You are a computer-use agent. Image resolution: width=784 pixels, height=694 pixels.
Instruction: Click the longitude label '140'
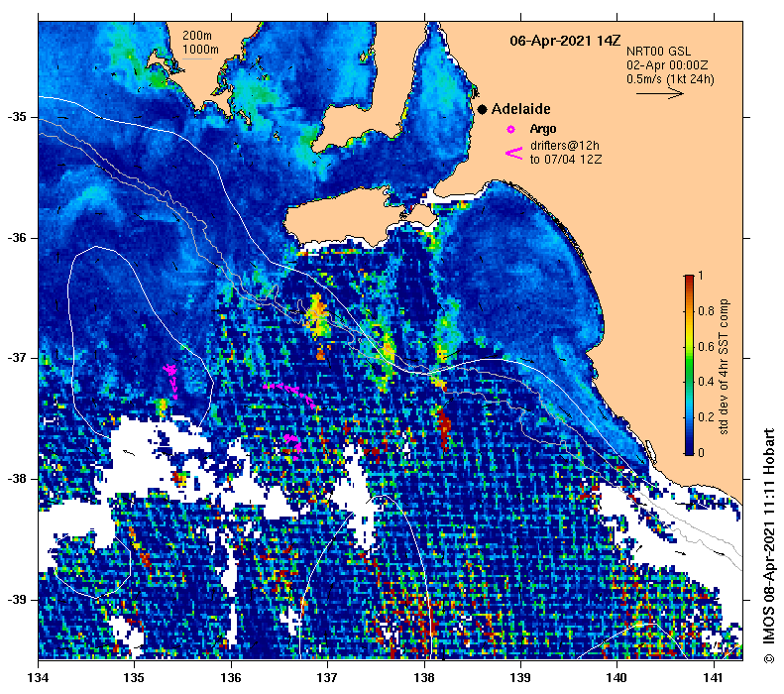(617, 678)
